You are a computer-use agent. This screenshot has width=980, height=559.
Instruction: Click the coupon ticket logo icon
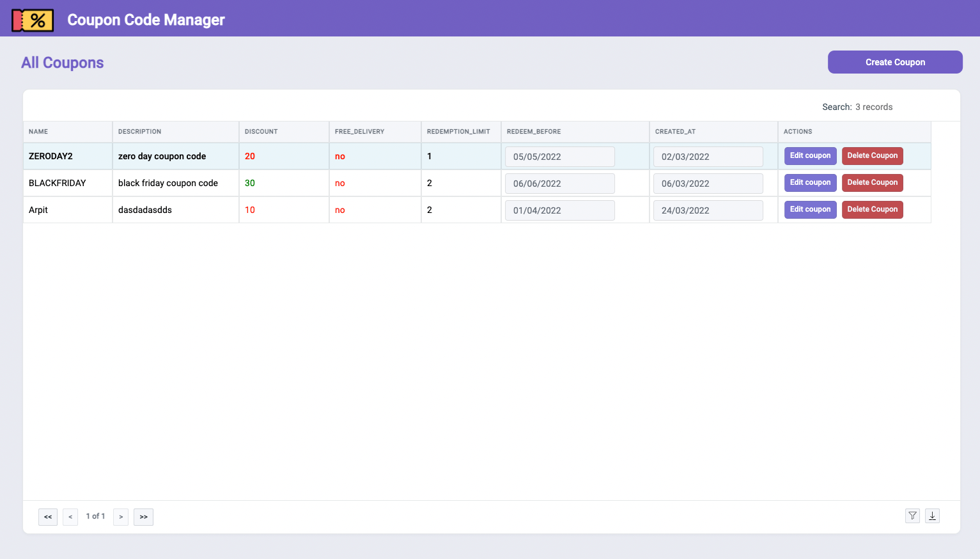pos(32,20)
